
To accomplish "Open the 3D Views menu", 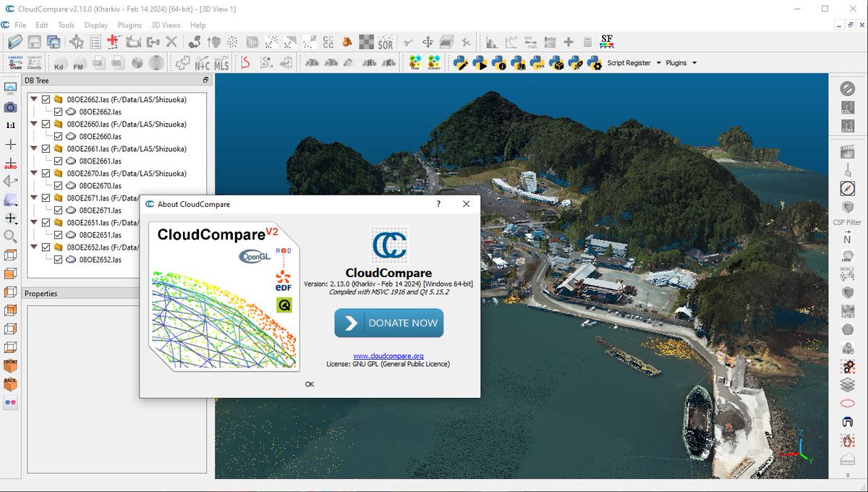I will coord(166,25).
